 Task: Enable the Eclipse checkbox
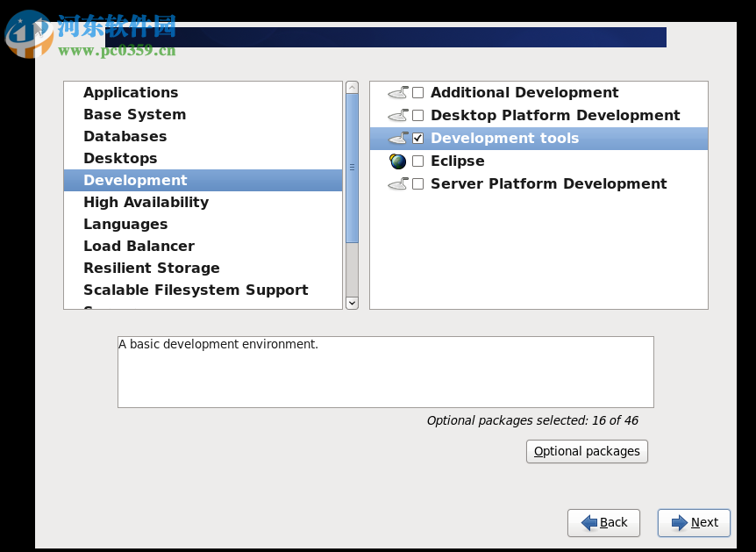(417, 161)
